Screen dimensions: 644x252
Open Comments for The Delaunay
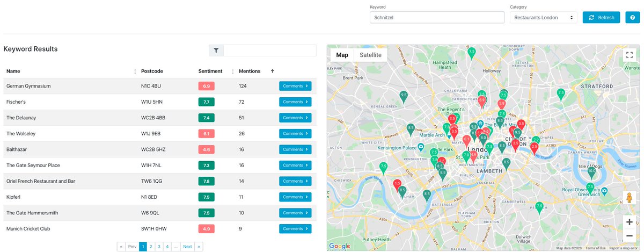click(x=295, y=118)
